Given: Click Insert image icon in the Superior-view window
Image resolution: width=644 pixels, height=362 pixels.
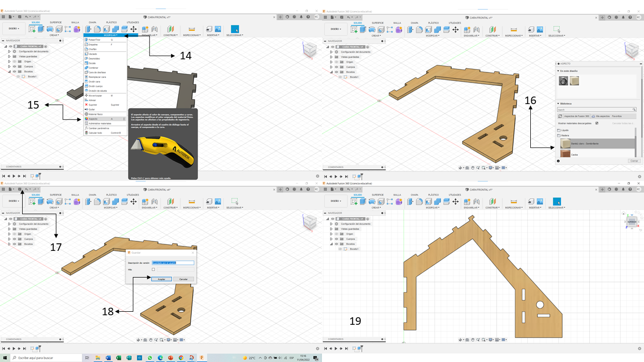Looking at the screenshot, I should click(x=540, y=202).
